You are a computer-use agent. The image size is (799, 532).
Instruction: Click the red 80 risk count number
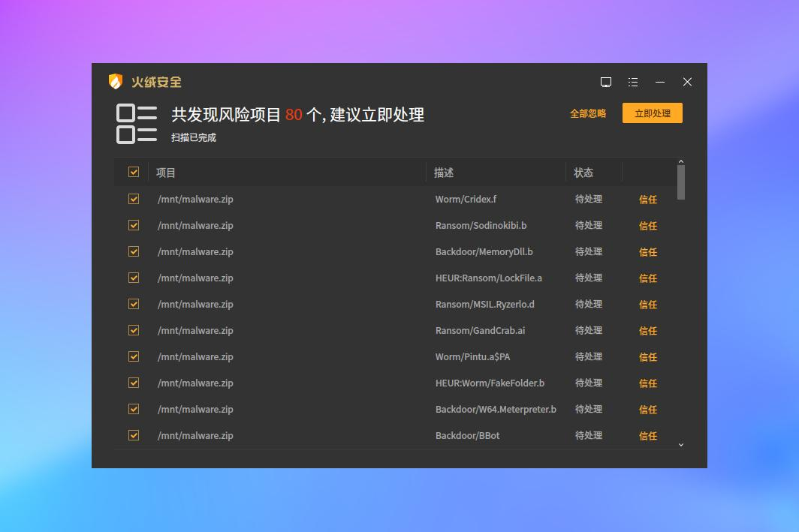point(294,115)
